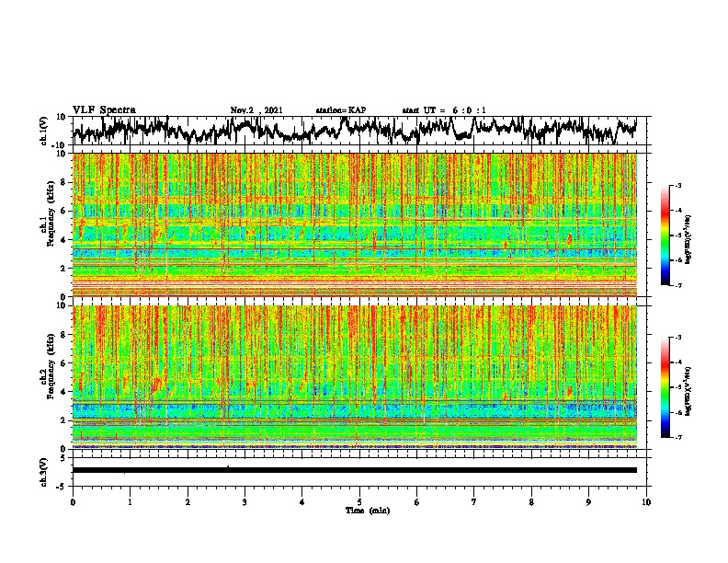Screen dimensions: 728x563
Task: Click the ch.2 color bar log(PSD) unit label
Action: (x=688, y=391)
